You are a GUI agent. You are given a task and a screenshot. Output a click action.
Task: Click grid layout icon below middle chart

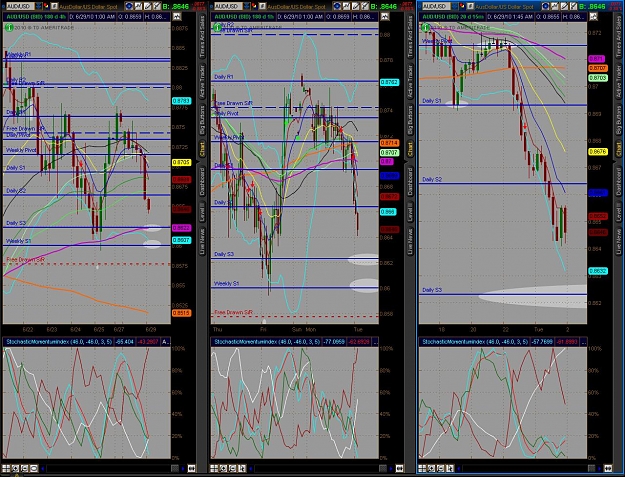click(214, 468)
